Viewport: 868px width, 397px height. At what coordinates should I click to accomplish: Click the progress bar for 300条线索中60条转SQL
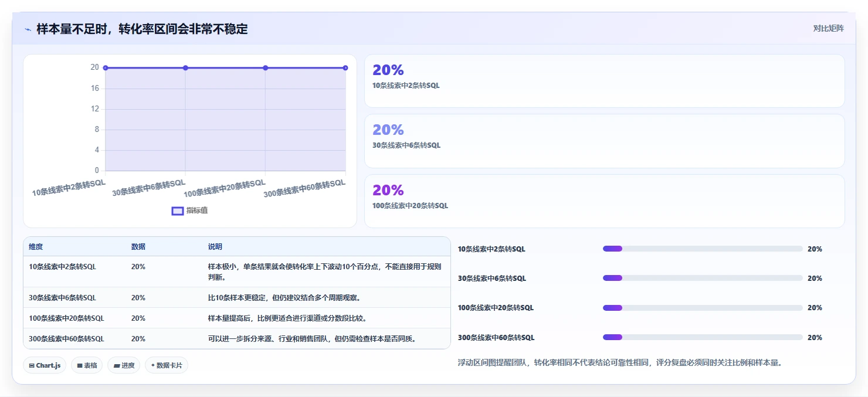(x=703, y=337)
